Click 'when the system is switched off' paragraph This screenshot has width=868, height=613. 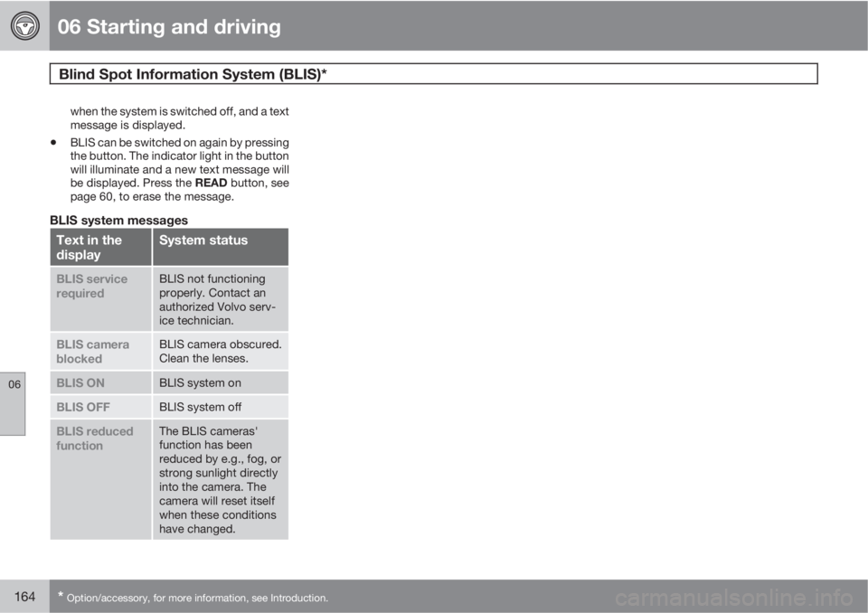tap(179, 118)
